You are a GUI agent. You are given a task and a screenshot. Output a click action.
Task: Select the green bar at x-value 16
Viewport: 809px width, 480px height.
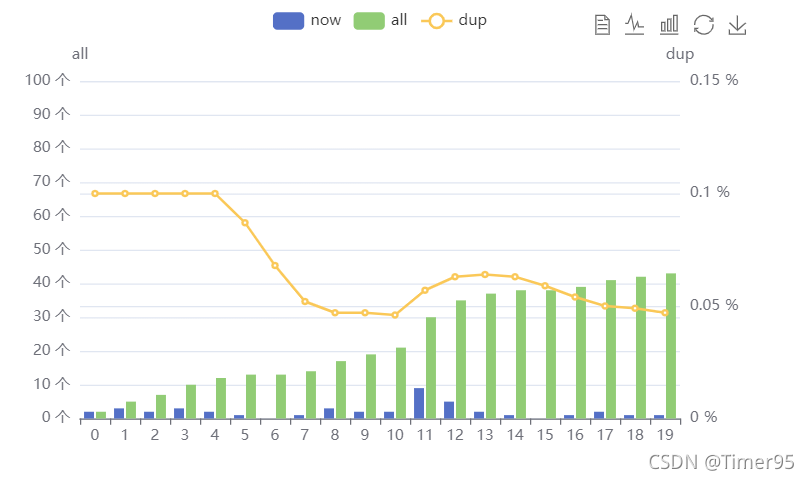point(581,353)
